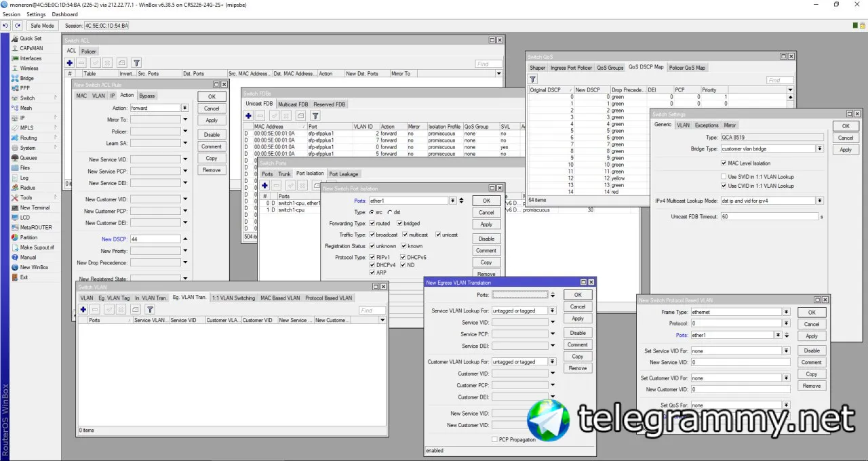Expand the Policer field in ACL Rule
This screenshot has height=461, width=868.
tap(185, 132)
